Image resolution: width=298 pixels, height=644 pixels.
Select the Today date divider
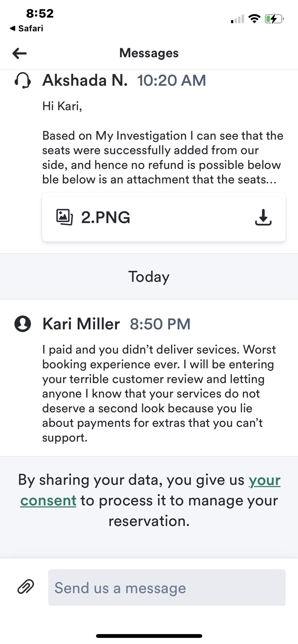[x=149, y=276]
